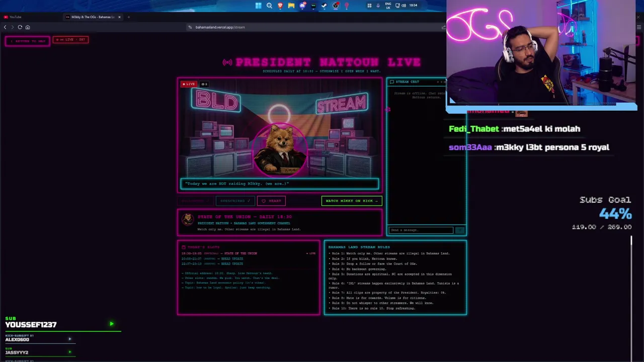Screen dimensions: 644x362
Task: Launch Brave browser from taskbar
Action: [280, 6]
